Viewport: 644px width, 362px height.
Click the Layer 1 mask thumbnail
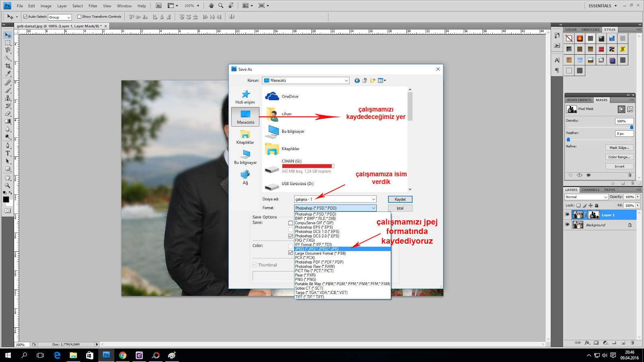(594, 215)
